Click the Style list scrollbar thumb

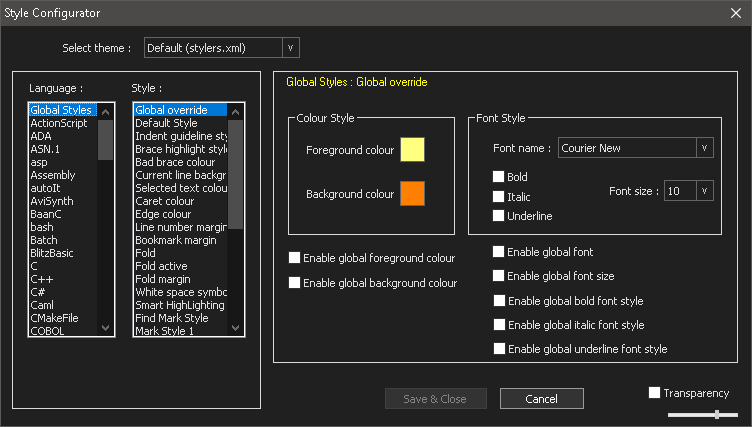coord(235,175)
